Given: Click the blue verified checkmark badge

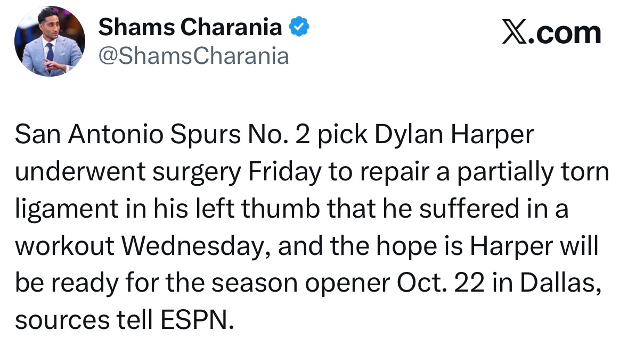Looking at the screenshot, I should pyautogui.click(x=299, y=27).
